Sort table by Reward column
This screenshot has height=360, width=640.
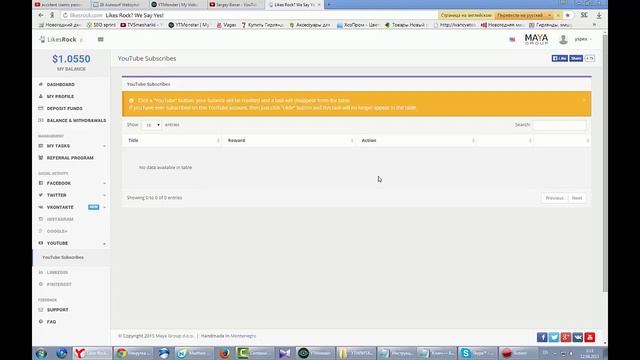[288, 140]
